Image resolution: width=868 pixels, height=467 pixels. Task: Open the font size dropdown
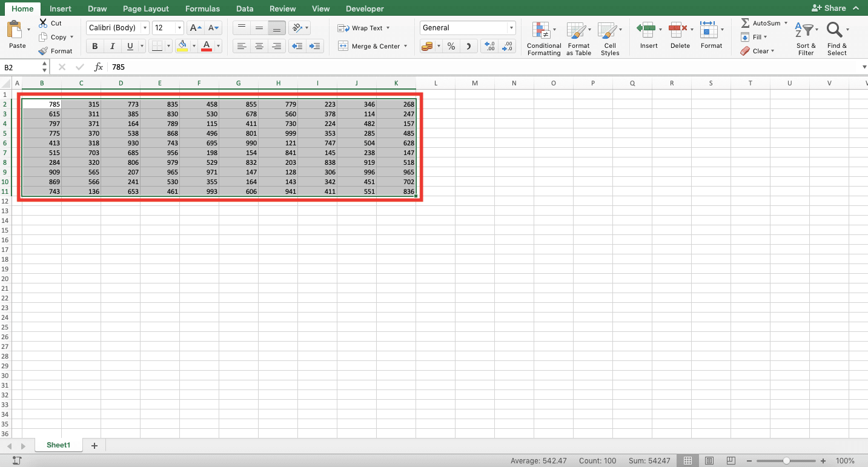179,27
